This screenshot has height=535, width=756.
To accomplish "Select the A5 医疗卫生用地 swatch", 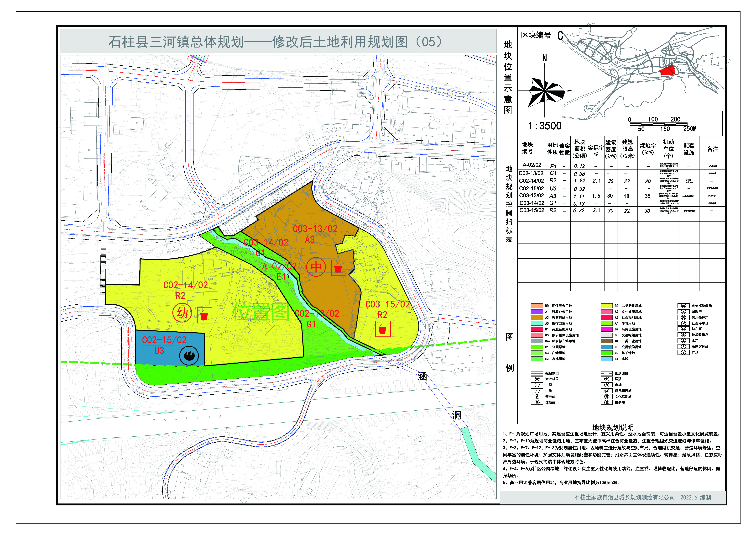I will click(x=537, y=323).
